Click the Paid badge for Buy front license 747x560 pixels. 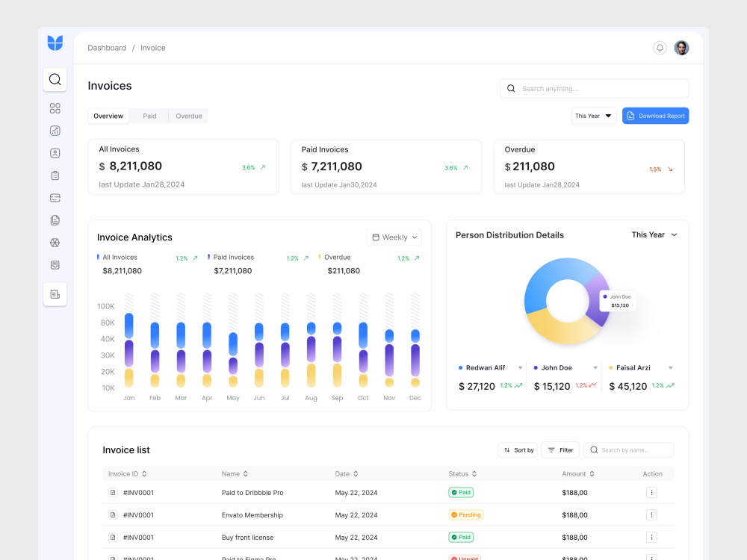(x=461, y=537)
